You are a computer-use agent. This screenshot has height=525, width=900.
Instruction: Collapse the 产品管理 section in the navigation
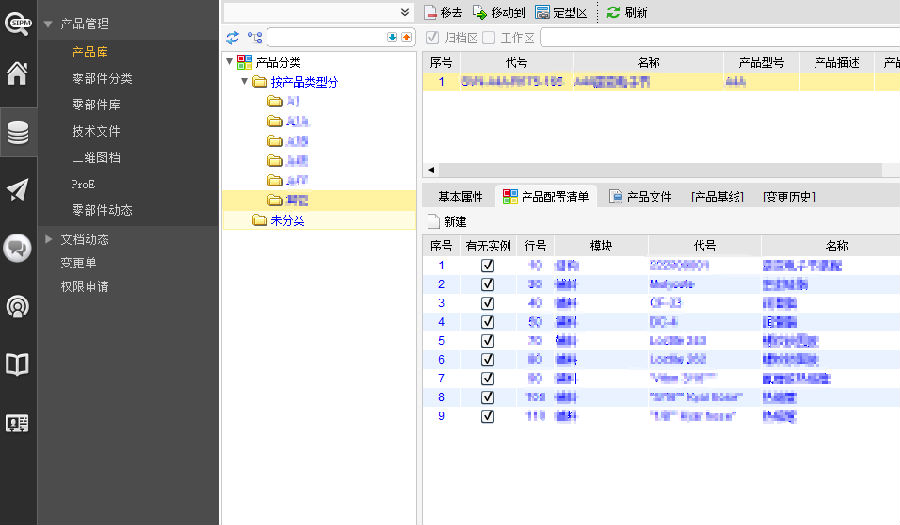(48, 24)
